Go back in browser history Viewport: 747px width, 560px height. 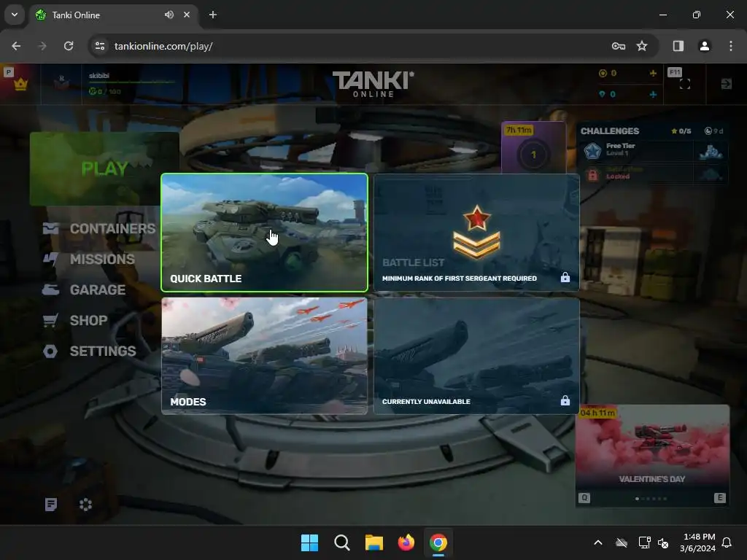pyautogui.click(x=16, y=46)
